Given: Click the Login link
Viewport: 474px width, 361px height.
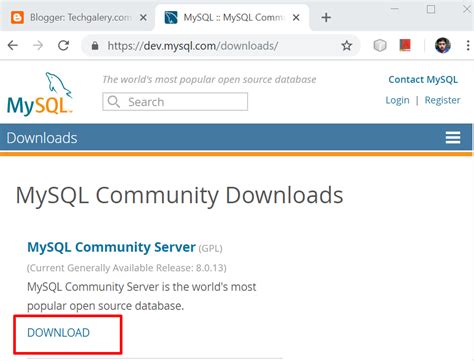Looking at the screenshot, I should pyautogui.click(x=397, y=100).
